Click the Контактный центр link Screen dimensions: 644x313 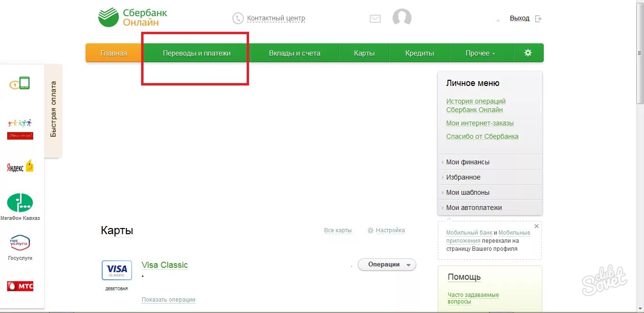pyautogui.click(x=276, y=19)
